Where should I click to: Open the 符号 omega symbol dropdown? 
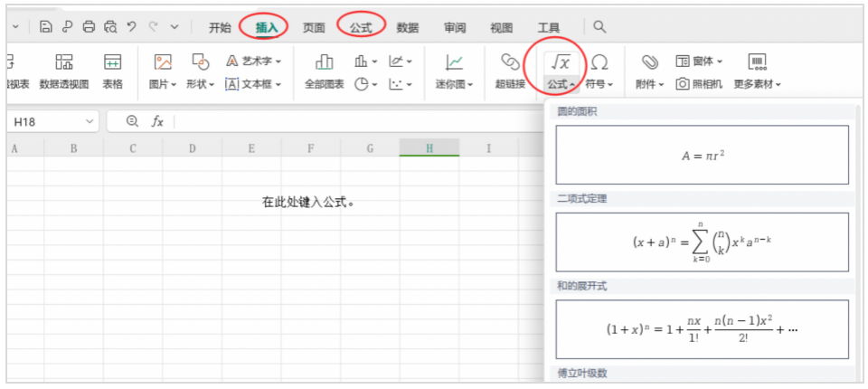point(599,72)
